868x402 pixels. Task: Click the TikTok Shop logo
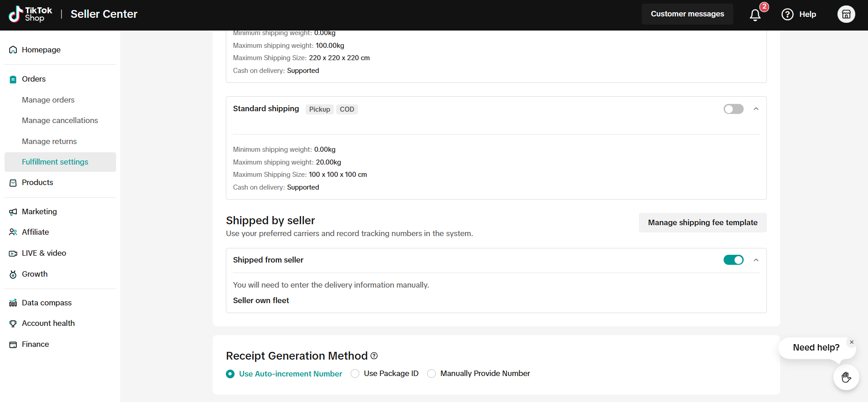31,14
